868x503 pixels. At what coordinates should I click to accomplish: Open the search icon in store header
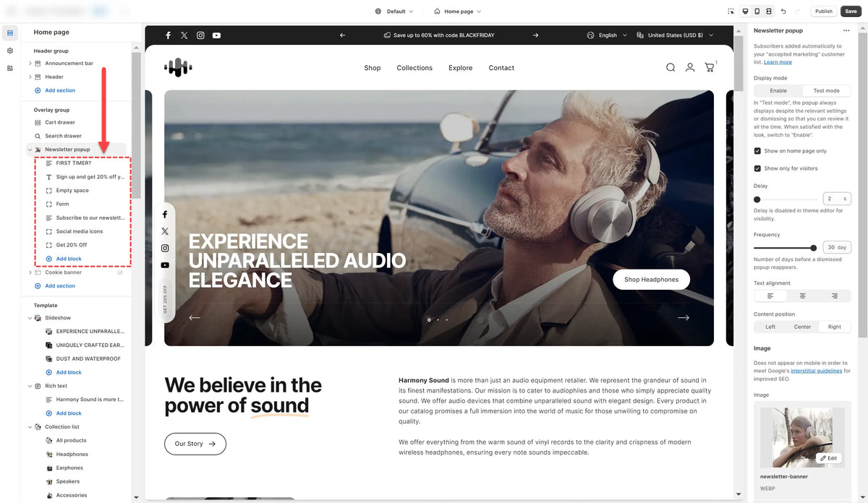click(671, 67)
